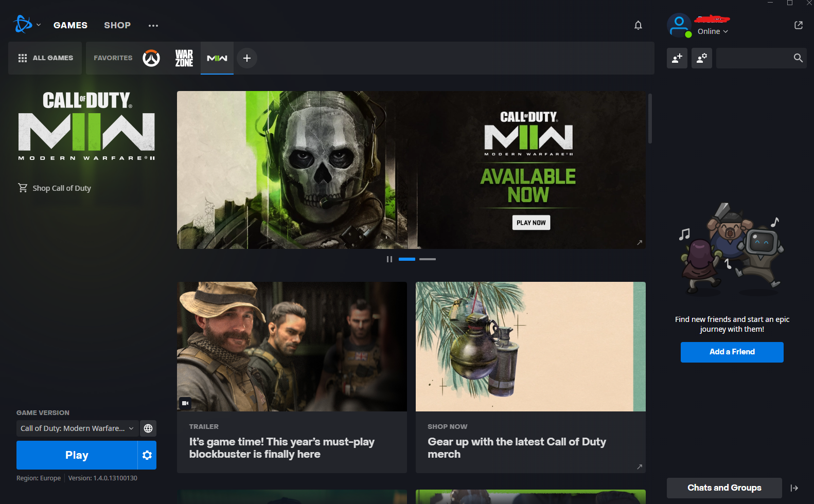Image resolution: width=814 pixels, height=504 pixels.
Task: Open the Call of Duty merch thumbnail
Action: (530, 347)
